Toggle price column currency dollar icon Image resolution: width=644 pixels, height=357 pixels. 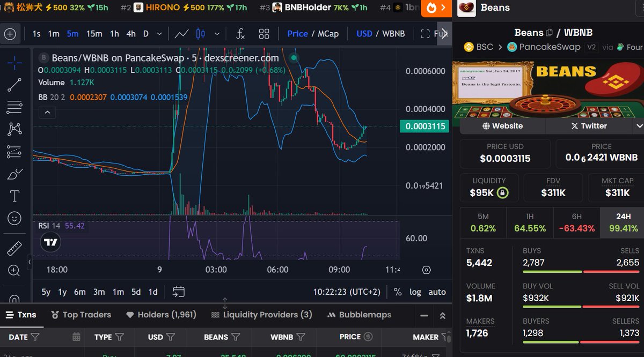coord(368,337)
